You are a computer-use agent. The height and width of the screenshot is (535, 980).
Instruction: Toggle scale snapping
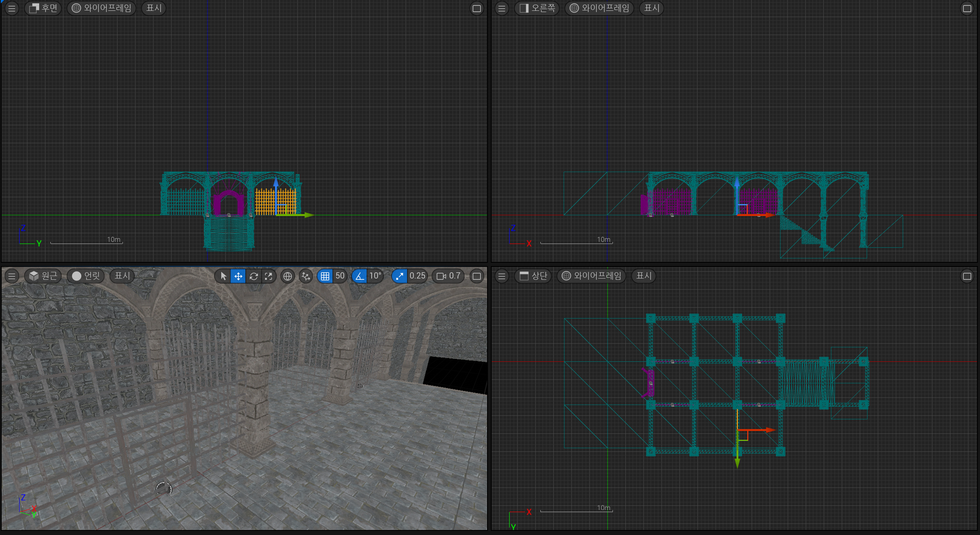399,276
